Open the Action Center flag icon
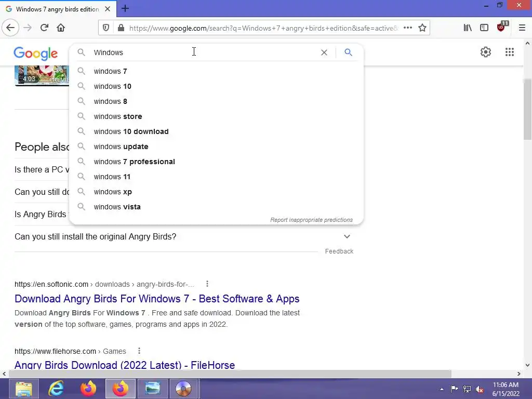The width and height of the screenshot is (532, 399). coord(454,389)
